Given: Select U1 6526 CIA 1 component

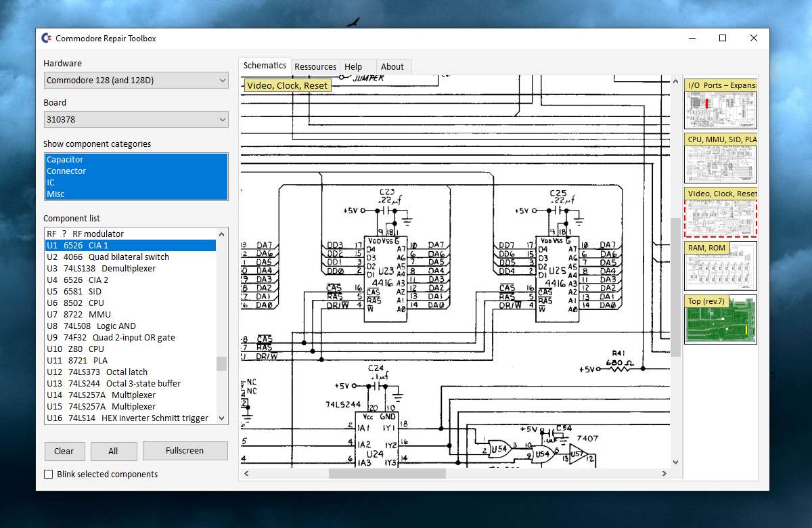Looking at the screenshot, I should [x=131, y=246].
